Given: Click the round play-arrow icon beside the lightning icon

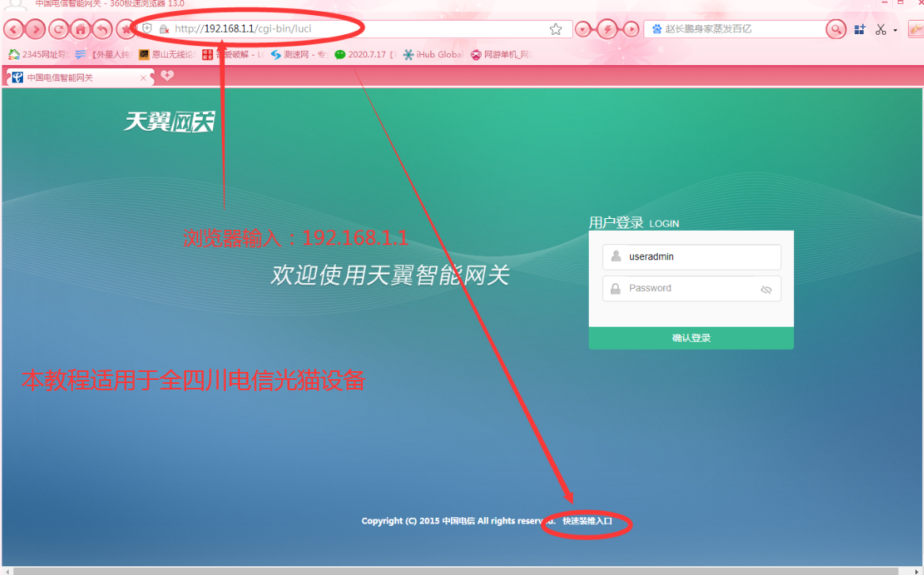Looking at the screenshot, I should coord(631,29).
